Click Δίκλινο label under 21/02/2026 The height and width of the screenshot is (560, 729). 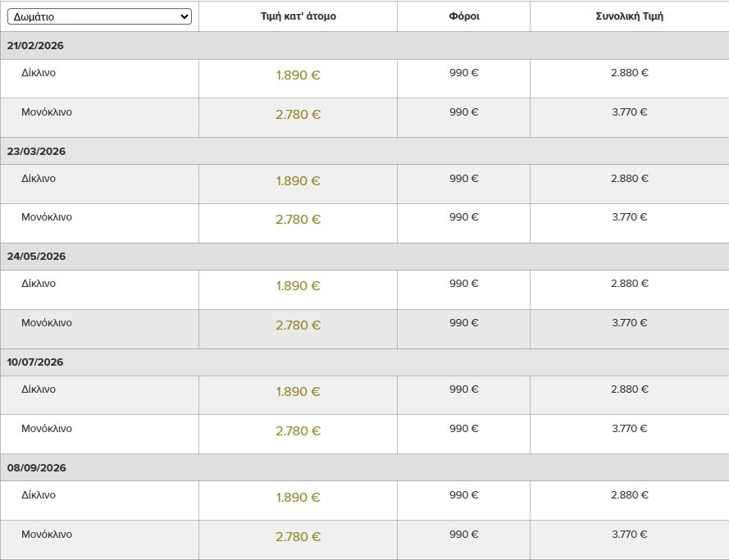(x=39, y=73)
